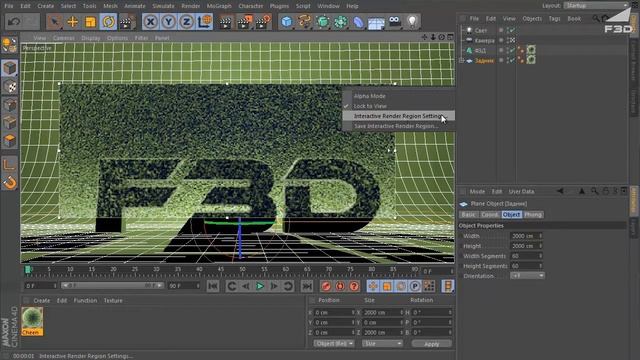Toggle X axis lock
The height and width of the screenshot is (360, 640).
point(151,22)
